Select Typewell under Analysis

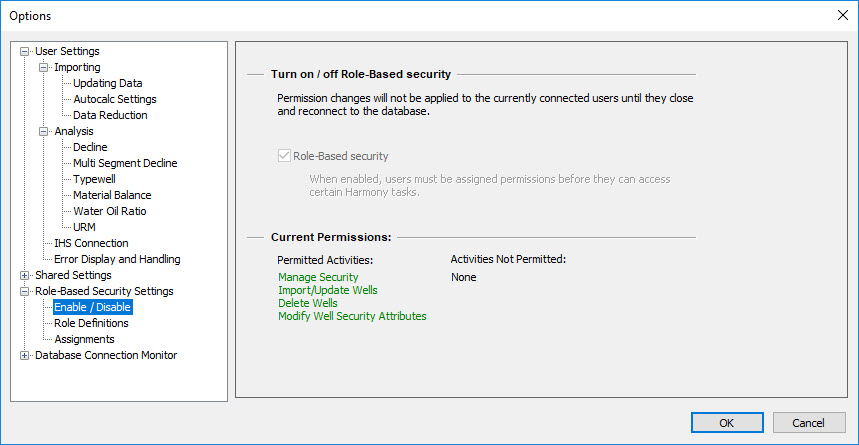[x=94, y=179]
